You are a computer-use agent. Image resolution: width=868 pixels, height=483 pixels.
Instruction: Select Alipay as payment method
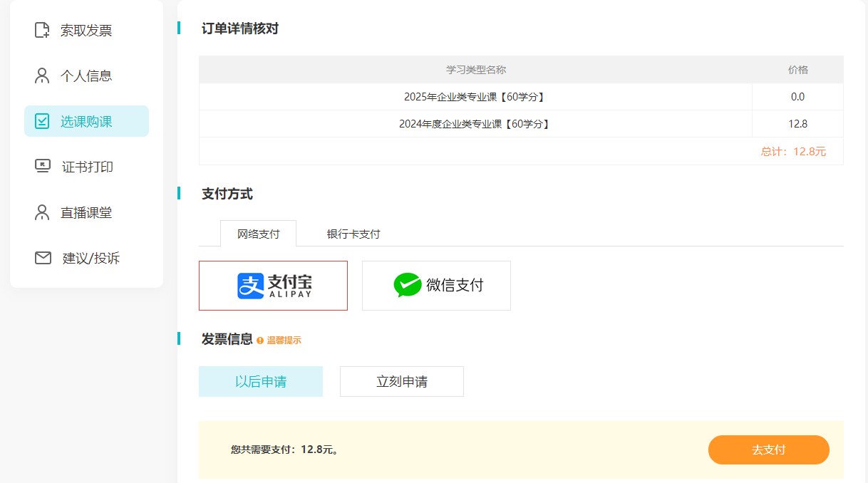pos(273,286)
